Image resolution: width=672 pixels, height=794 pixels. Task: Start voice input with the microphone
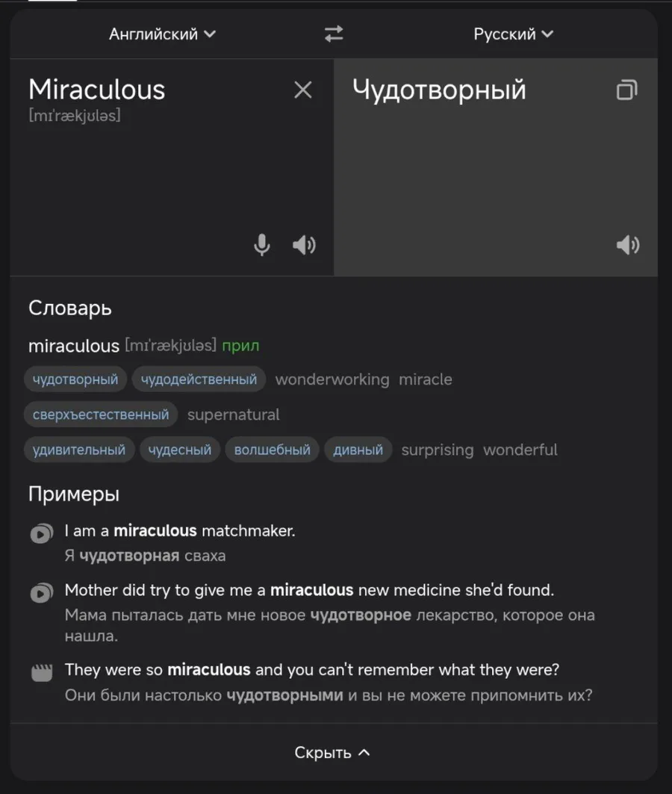click(x=262, y=245)
